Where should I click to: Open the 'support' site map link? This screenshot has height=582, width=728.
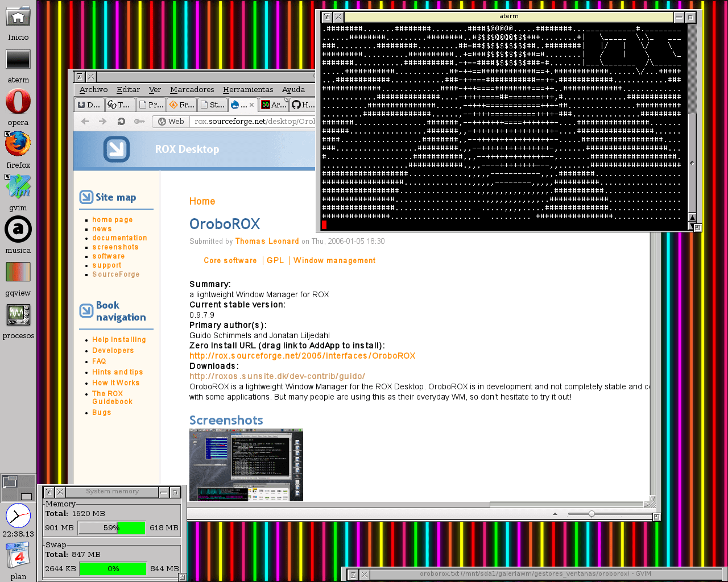click(107, 265)
